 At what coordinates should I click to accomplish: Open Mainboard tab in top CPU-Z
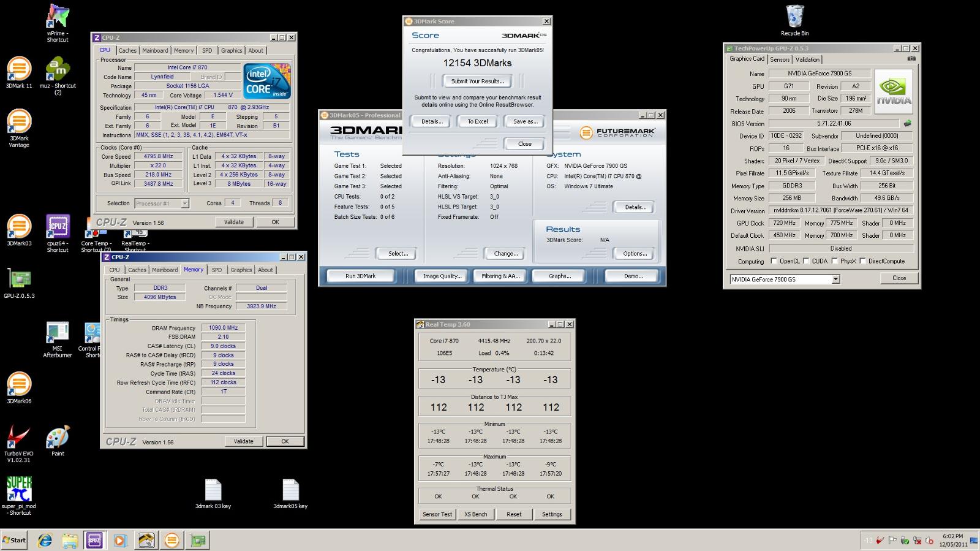click(155, 51)
